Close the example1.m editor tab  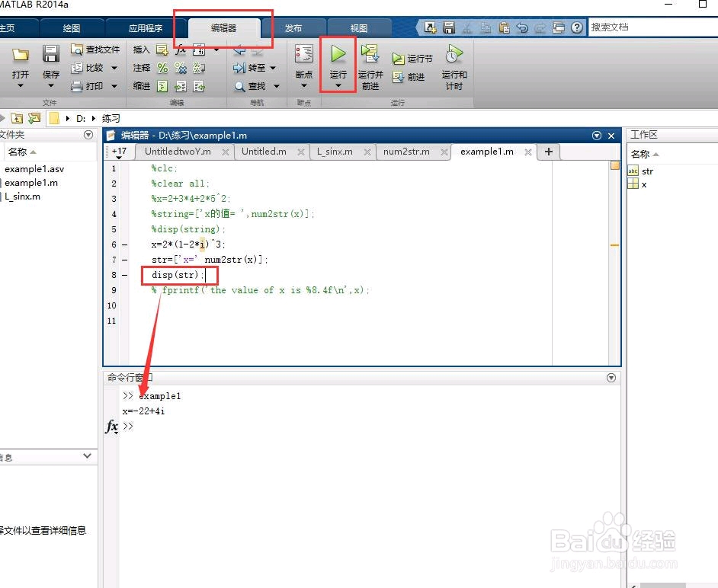[528, 152]
